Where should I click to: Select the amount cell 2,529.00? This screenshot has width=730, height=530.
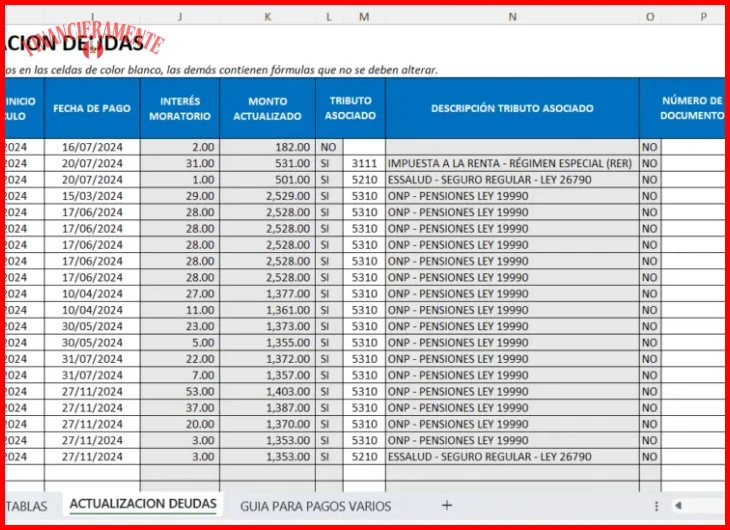pyautogui.click(x=267, y=196)
